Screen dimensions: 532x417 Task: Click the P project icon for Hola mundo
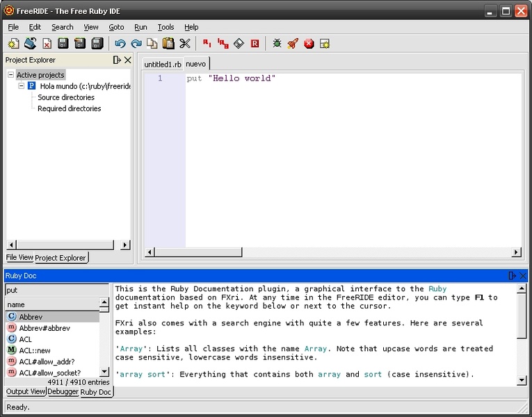[x=31, y=85]
